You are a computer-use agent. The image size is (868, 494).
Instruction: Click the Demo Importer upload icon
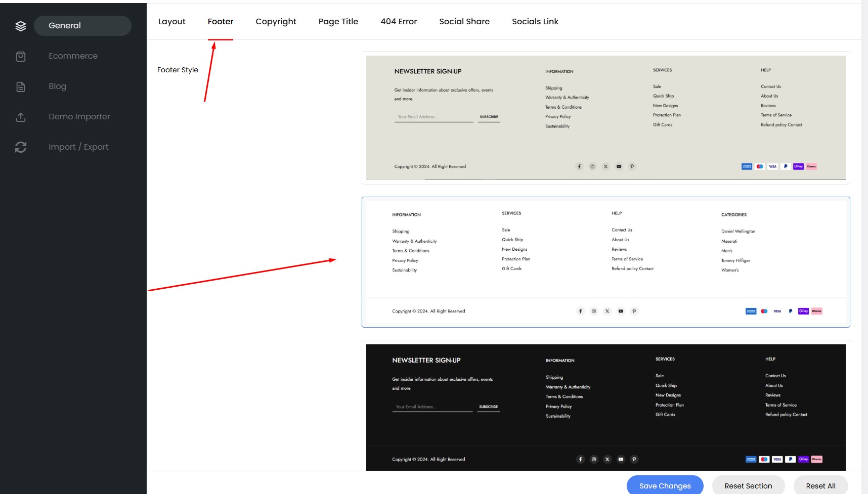tap(21, 117)
